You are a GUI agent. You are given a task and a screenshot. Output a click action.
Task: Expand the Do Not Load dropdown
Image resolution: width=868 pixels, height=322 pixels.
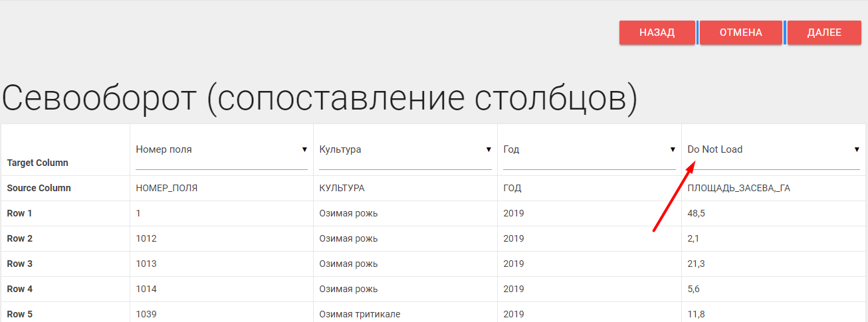[773, 150]
